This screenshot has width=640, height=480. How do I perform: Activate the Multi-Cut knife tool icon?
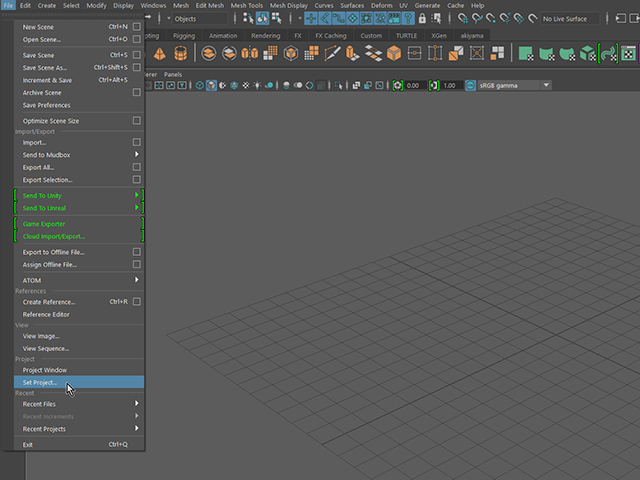coord(332,53)
